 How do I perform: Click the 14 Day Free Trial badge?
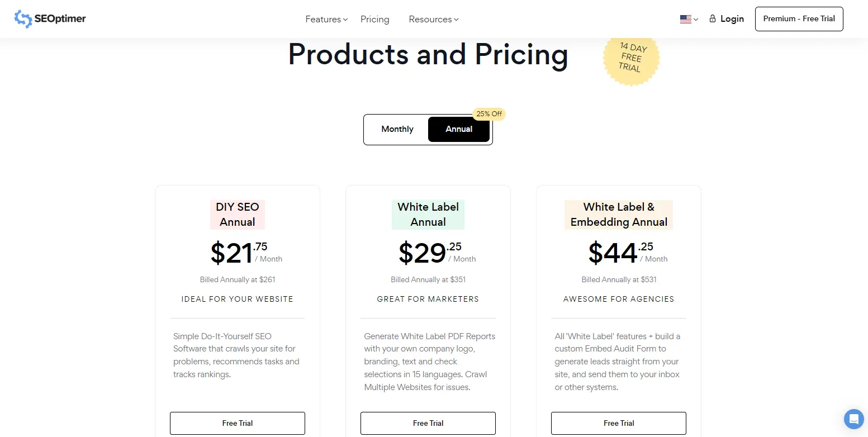tap(631, 58)
